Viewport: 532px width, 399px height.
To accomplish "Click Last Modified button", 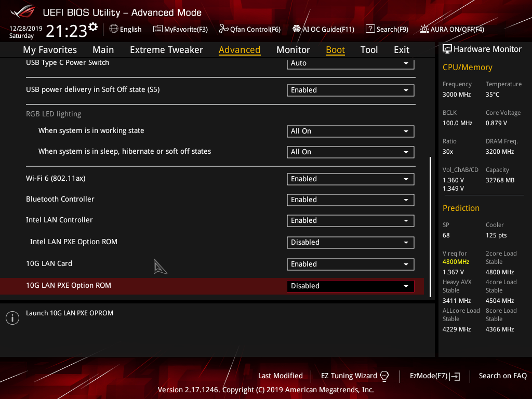I will pyautogui.click(x=280, y=376).
